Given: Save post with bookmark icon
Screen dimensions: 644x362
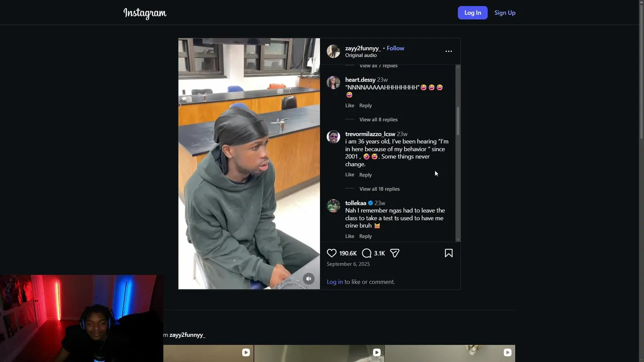Looking at the screenshot, I should coord(449,253).
